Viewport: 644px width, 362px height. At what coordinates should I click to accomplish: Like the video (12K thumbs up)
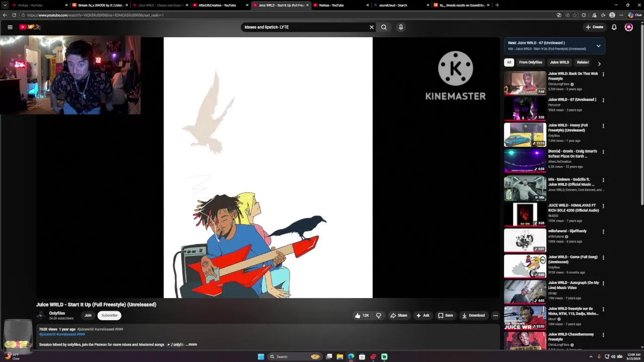pos(362,316)
